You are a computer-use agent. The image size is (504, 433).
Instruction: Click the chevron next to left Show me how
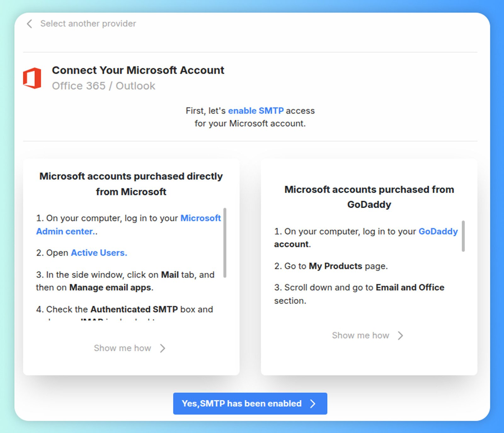[x=162, y=348]
